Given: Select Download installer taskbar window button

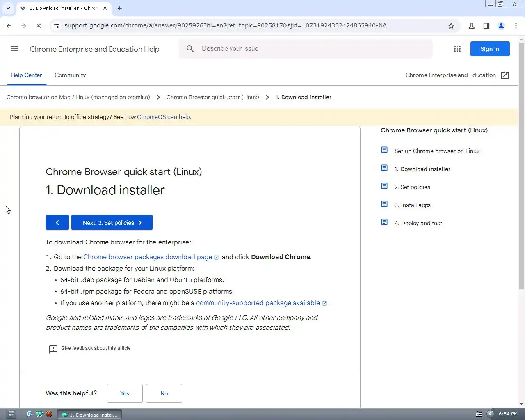Looking at the screenshot, I should click(89, 415).
